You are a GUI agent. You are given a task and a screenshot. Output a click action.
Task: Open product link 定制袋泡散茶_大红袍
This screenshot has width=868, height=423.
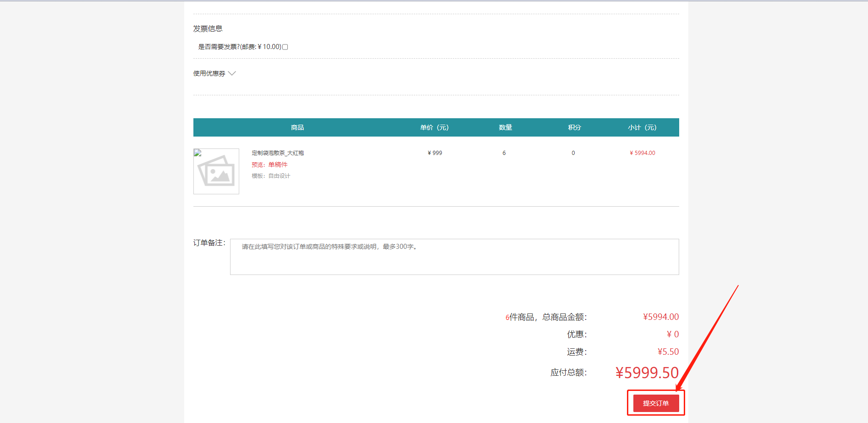click(x=277, y=153)
